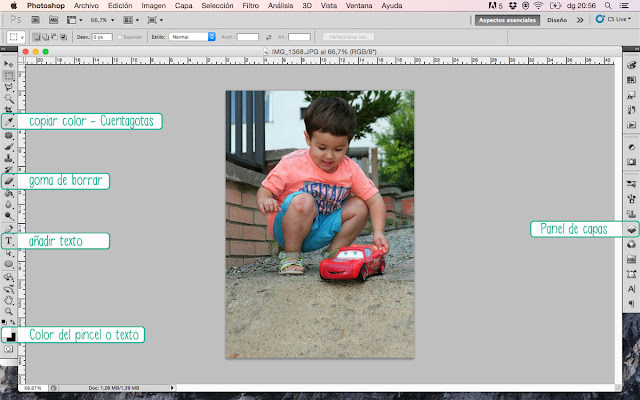Open the Filtro menu
Screen dimensions: 640x400
tap(251, 6)
